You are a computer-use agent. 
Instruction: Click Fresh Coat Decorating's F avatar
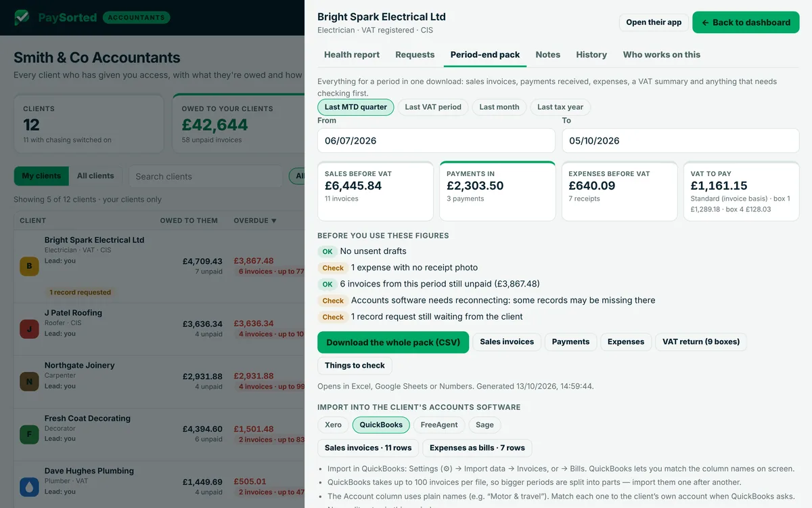[29, 434]
